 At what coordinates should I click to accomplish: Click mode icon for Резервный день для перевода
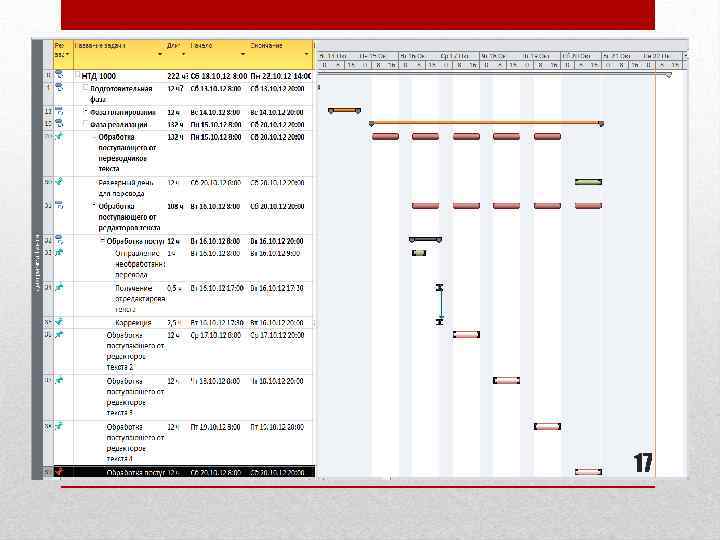(x=59, y=181)
